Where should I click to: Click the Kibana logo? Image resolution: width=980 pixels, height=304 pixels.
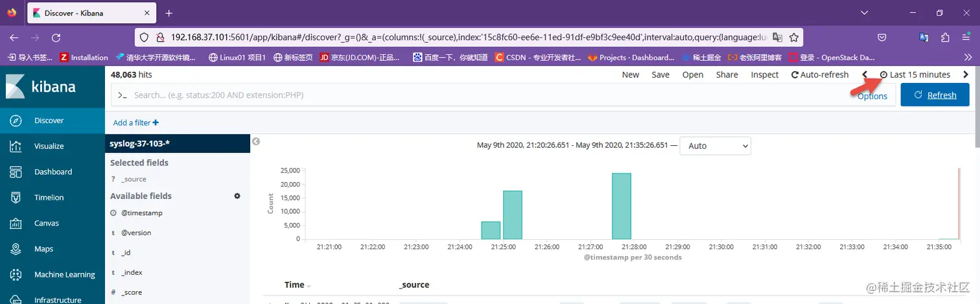40,87
